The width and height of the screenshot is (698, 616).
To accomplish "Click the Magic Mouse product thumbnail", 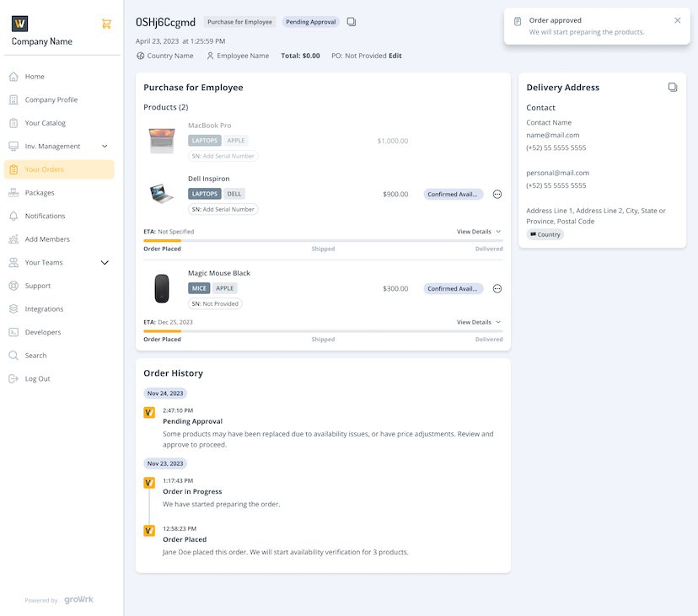I will tap(161, 288).
